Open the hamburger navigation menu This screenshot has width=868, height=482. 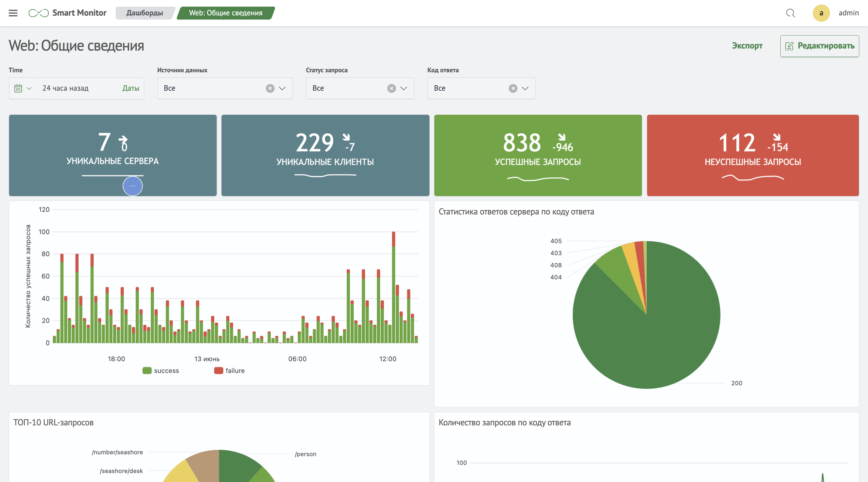coord(13,13)
